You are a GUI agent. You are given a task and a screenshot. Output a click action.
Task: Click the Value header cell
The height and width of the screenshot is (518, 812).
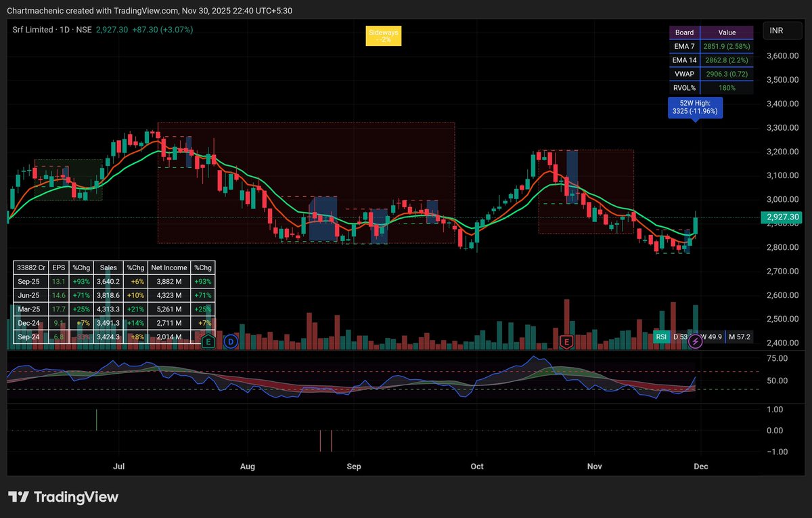tap(727, 32)
